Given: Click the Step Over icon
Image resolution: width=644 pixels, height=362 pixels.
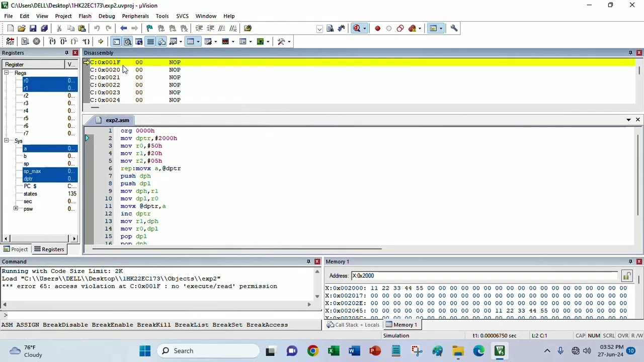Looking at the screenshot, I should pyautogui.click(x=63, y=41).
